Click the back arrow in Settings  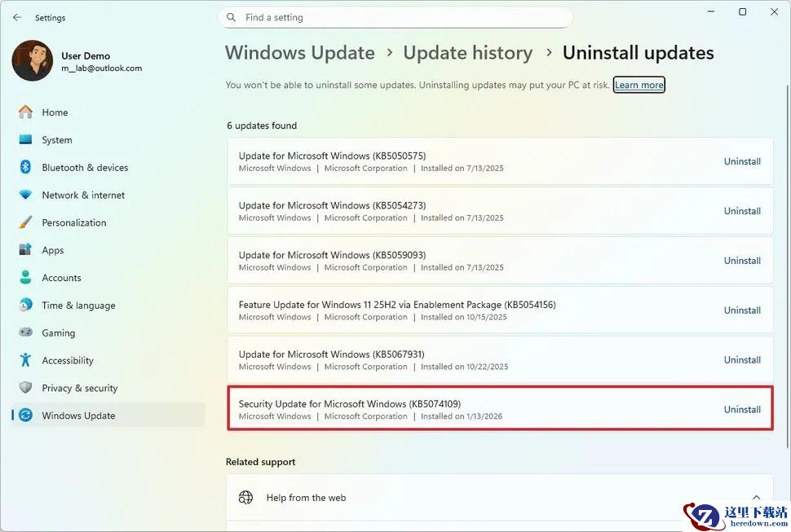tap(17, 17)
